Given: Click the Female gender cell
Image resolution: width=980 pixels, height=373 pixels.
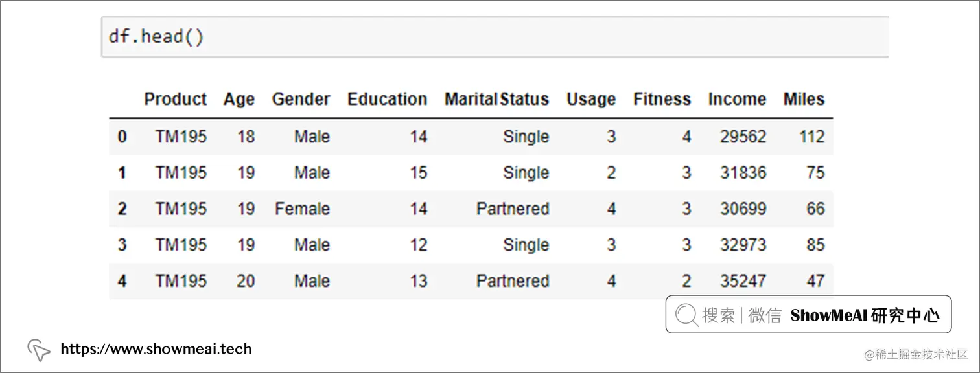Looking at the screenshot, I should coord(302,209).
